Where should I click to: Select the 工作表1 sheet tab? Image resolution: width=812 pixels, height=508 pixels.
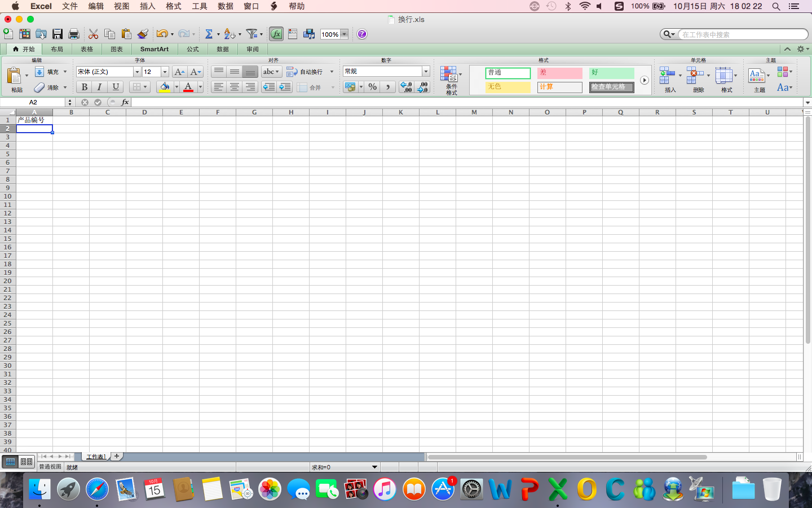click(x=96, y=457)
